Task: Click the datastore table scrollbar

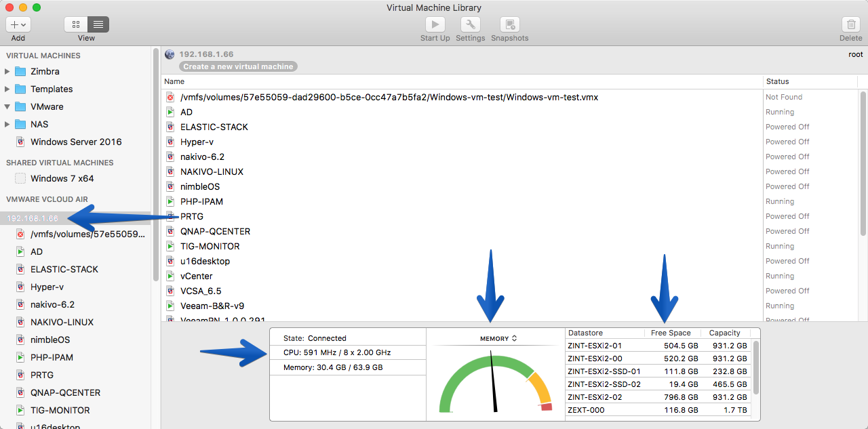Action: click(x=756, y=367)
